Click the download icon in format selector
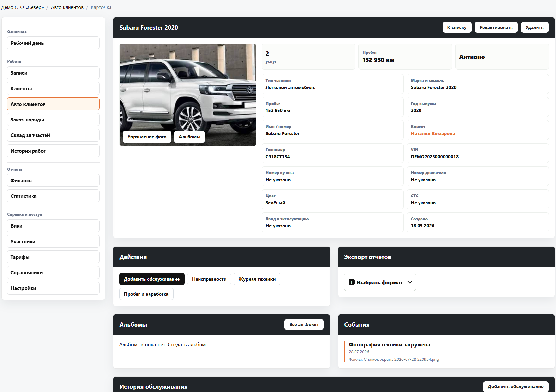 pos(351,282)
